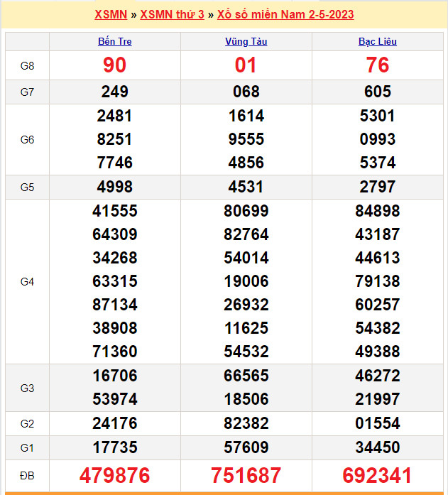Open the 'XSMN thứ 3' link
The image size is (448, 495).
point(172,14)
